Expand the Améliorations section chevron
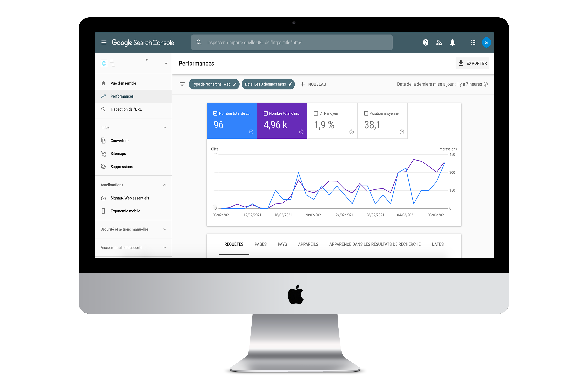This screenshot has height=392, width=588. [x=166, y=185]
